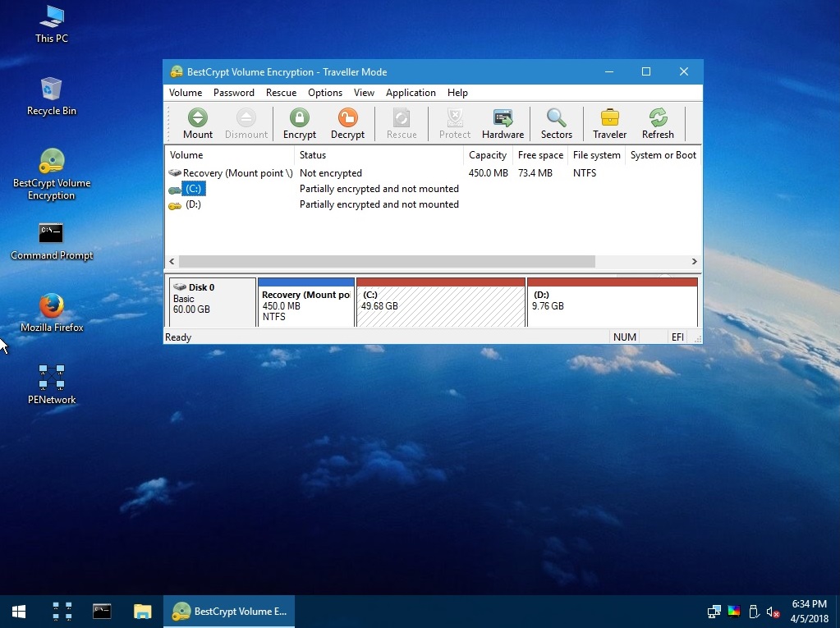The width and height of the screenshot is (840, 628).
Task: Select Command Prompt desktop shortcut
Action: 52,241
